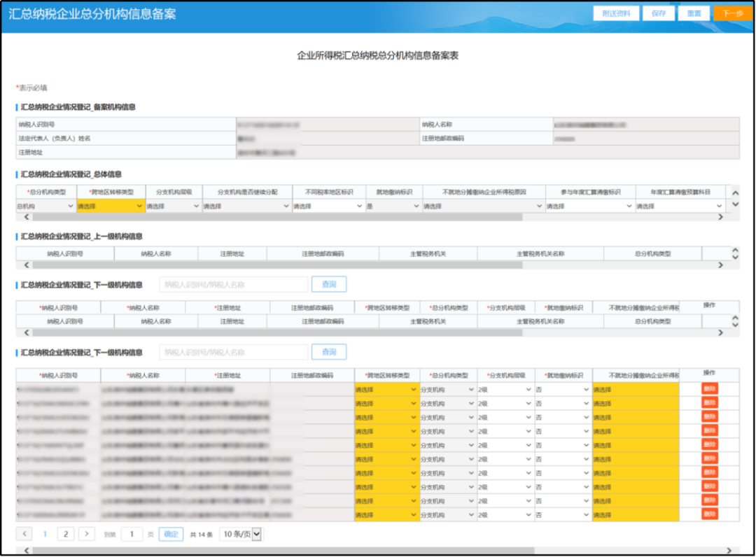Click scroll-right arrow under 上一级机构信息 table
The image size is (756, 557).
pos(720,265)
